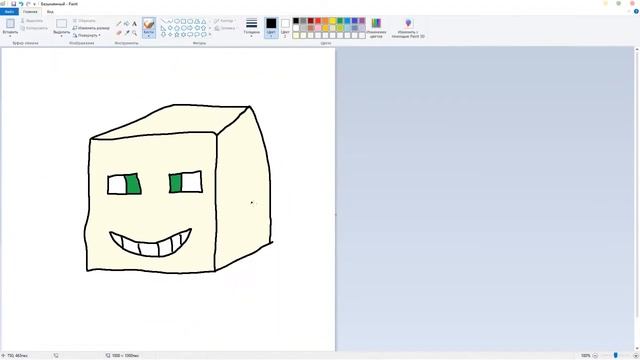Click the Select (Выделить) rectangle icon
This screenshot has height=360, width=640.
click(x=62, y=23)
